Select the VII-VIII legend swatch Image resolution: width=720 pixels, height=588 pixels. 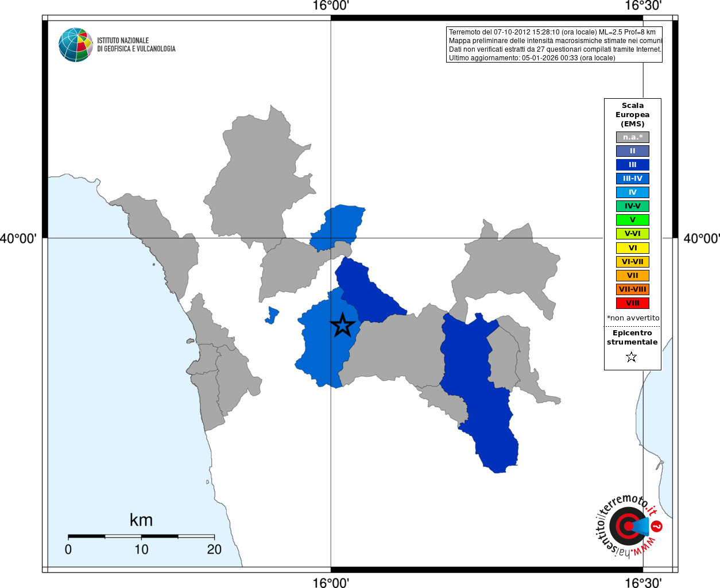tap(633, 289)
